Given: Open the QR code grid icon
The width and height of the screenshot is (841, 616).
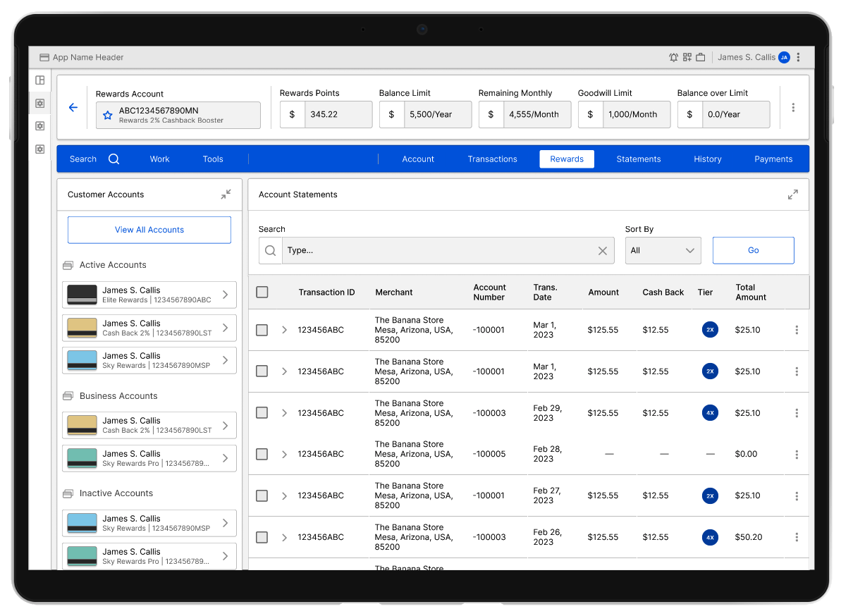Looking at the screenshot, I should click(x=687, y=58).
